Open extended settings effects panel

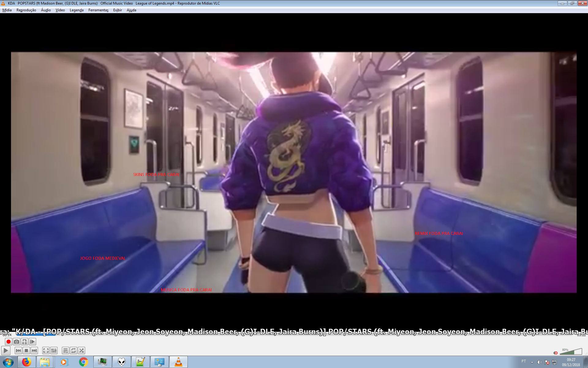coord(54,351)
